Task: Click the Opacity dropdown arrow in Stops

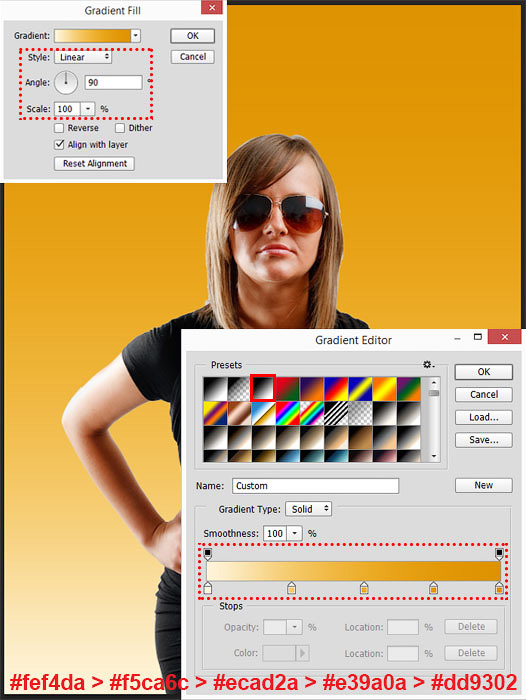Action: coord(294,627)
